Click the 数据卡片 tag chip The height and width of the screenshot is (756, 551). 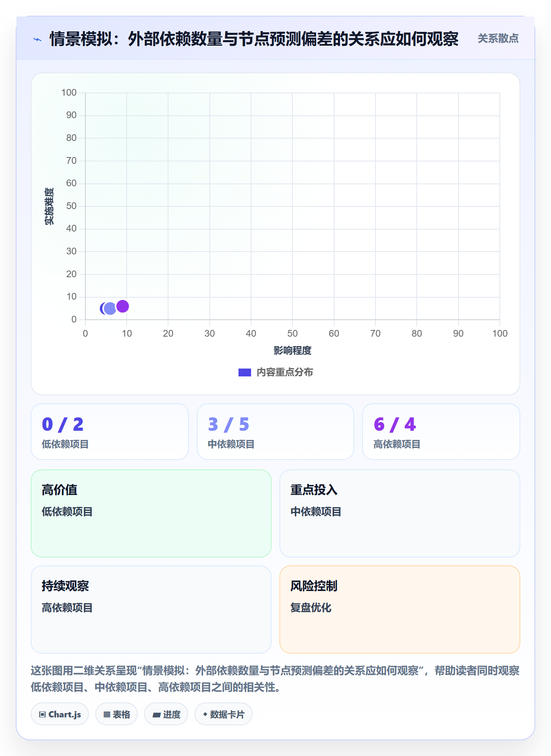[224, 714]
